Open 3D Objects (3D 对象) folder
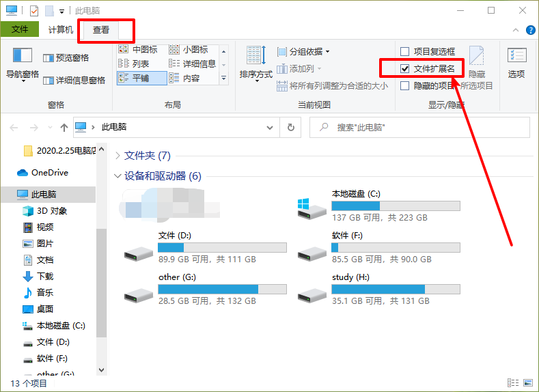Screen dimensions: 539x392 coord(44,211)
